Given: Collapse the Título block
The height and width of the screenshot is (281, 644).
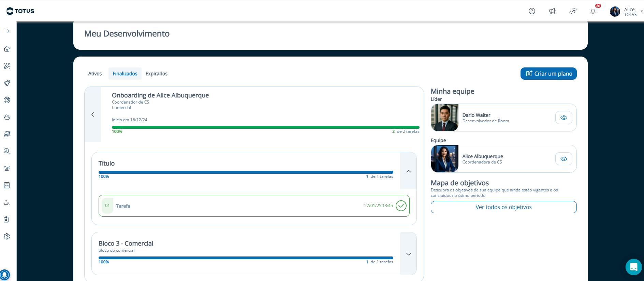Looking at the screenshot, I should click(408, 171).
